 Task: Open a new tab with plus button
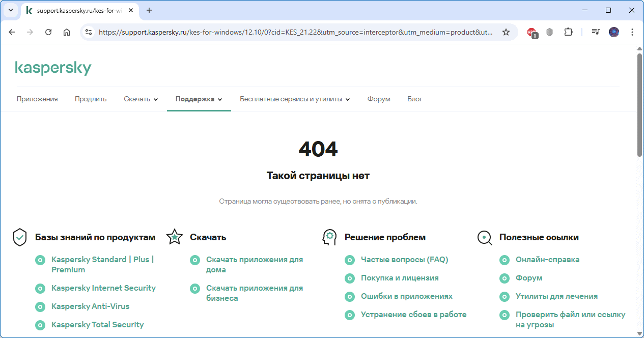[149, 10]
